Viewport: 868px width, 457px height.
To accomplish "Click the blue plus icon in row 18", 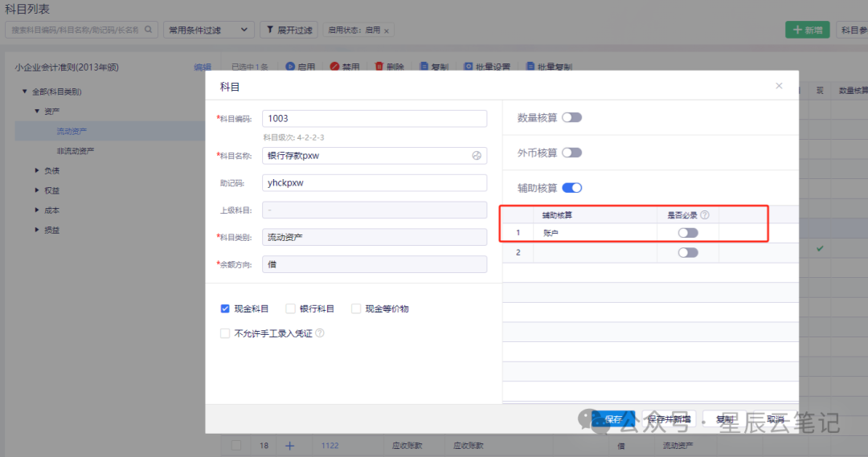I will (x=289, y=446).
